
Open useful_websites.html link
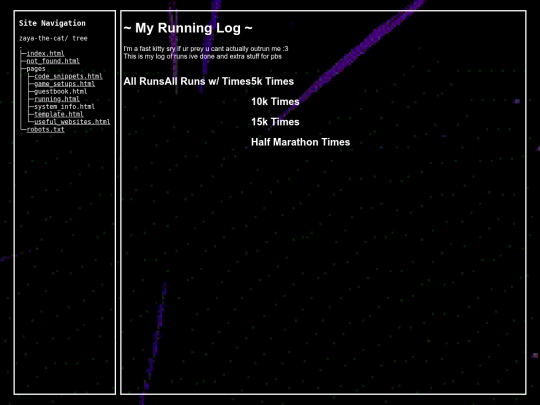(72, 122)
